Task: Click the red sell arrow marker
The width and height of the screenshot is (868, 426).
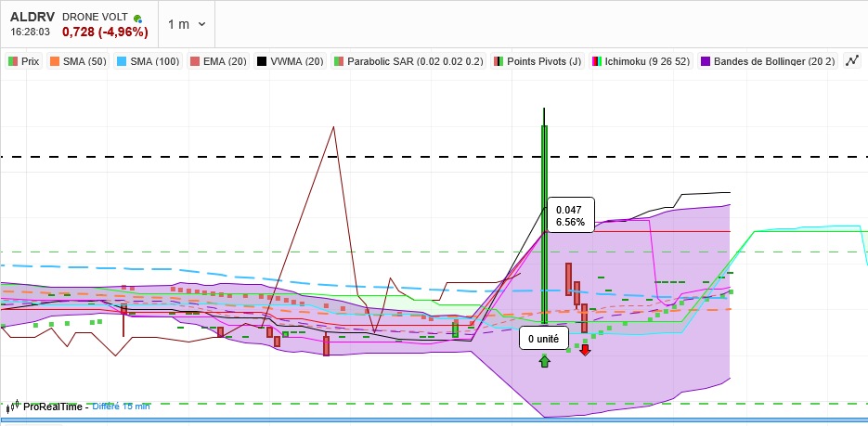Action: pyautogui.click(x=585, y=350)
